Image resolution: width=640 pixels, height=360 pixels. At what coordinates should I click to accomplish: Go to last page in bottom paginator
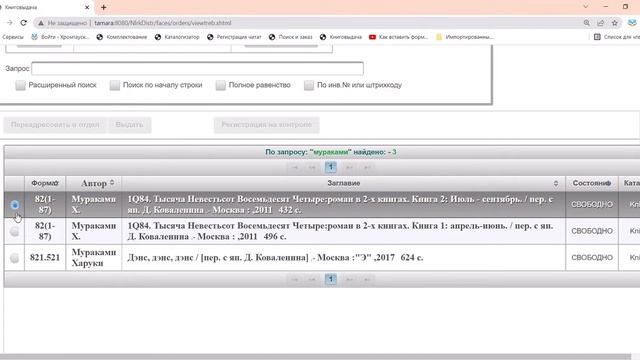coord(367,280)
